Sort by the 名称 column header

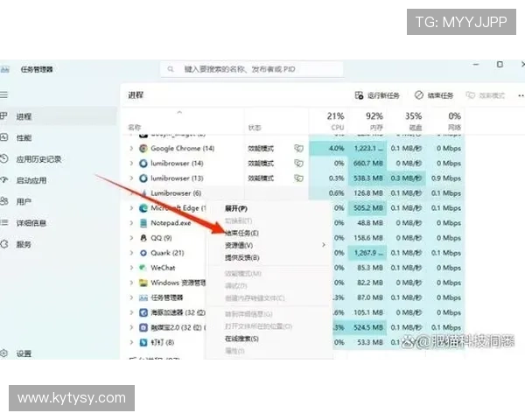[x=134, y=127]
